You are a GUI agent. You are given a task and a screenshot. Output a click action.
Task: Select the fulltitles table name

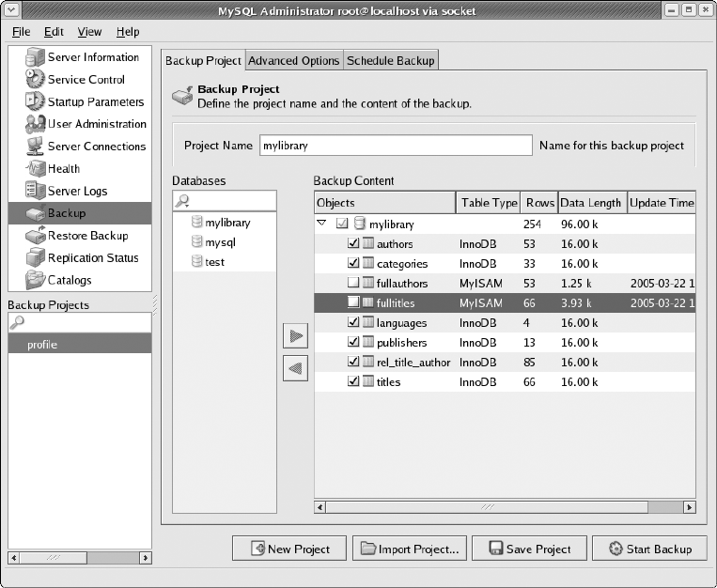tap(396, 302)
